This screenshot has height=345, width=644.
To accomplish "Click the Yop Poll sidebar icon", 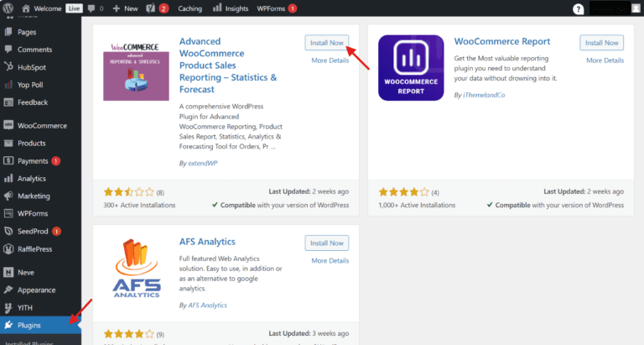I will [x=8, y=85].
